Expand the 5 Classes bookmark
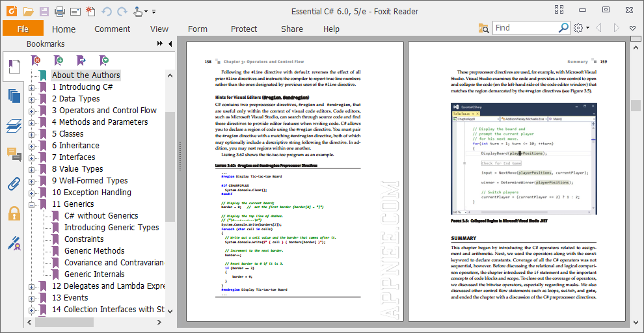This screenshot has width=644, height=333. (31, 134)
